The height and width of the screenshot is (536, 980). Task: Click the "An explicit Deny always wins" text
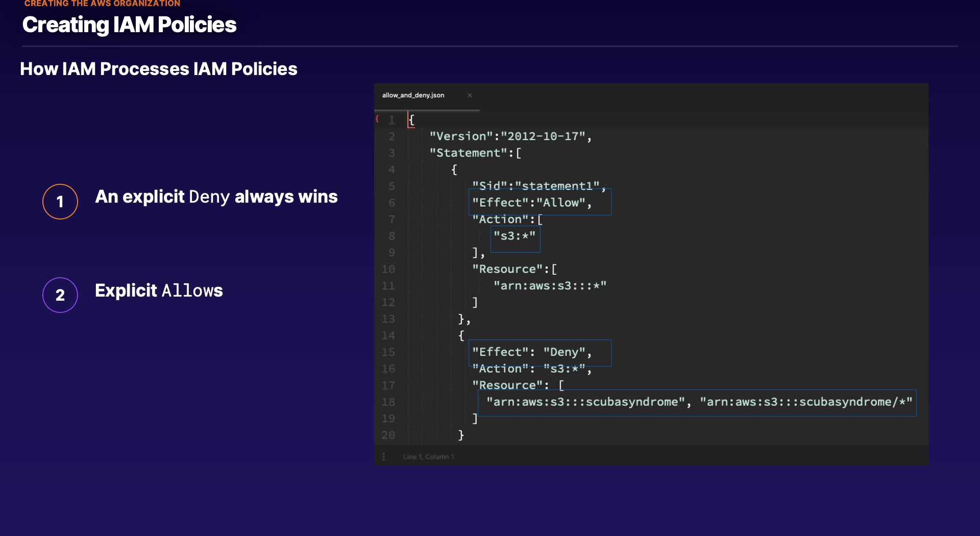point(216,197)
